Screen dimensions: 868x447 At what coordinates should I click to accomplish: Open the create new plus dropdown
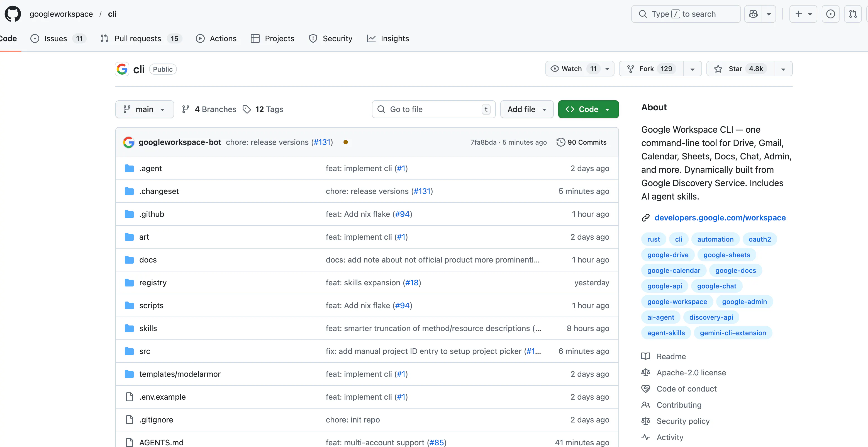coord(803,14)
